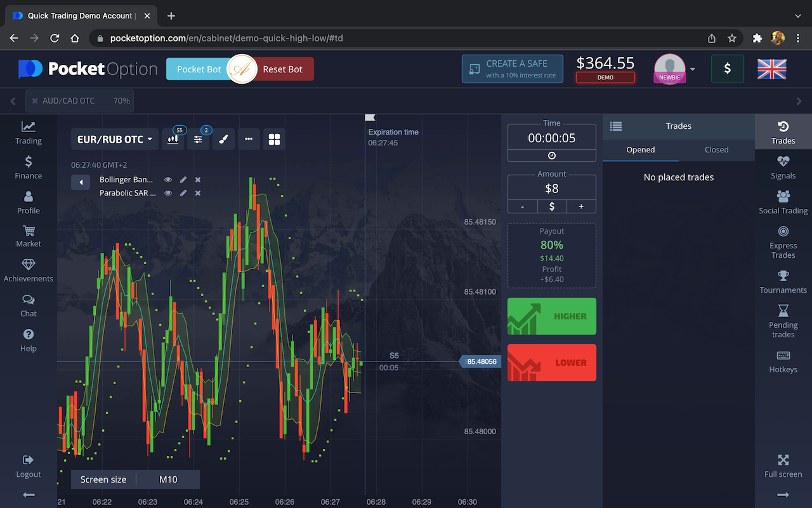This screenshot has height=508, width=812.
Task: Collapse the indicators list arrow
Action: point(81,182)
